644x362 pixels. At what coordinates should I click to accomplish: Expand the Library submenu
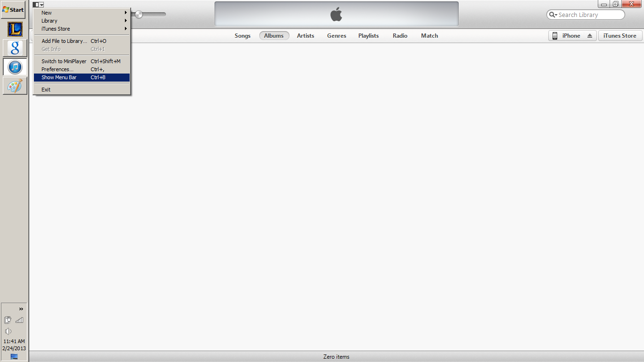[82, 21]
